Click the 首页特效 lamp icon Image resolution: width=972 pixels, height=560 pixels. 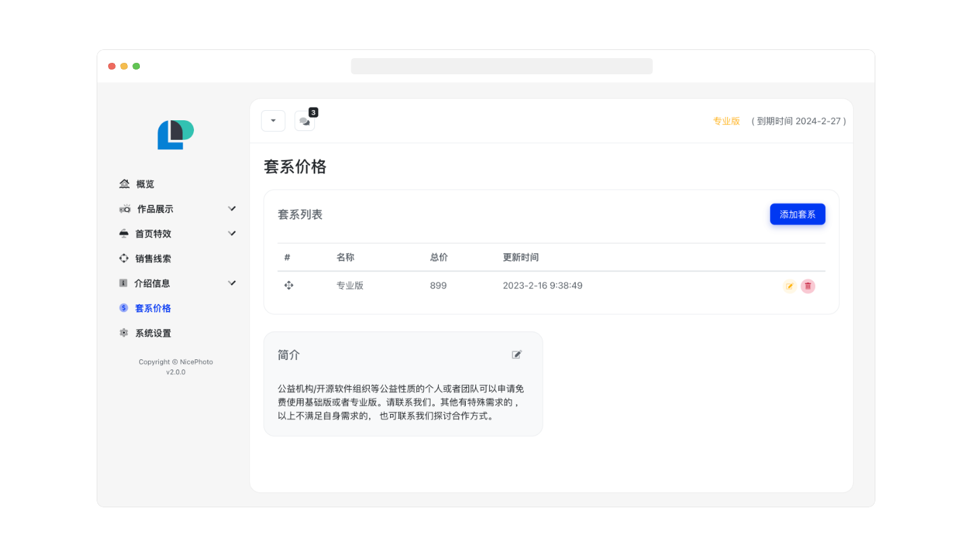click(x=124, y=234)
